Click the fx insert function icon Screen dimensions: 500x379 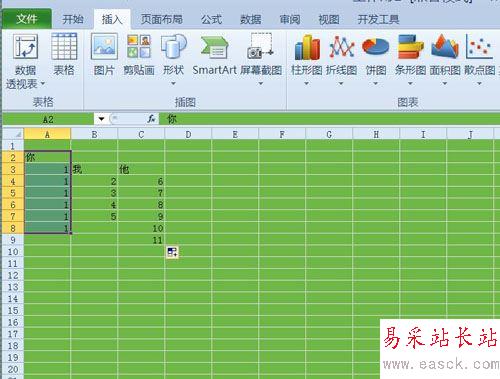point(151,119)
